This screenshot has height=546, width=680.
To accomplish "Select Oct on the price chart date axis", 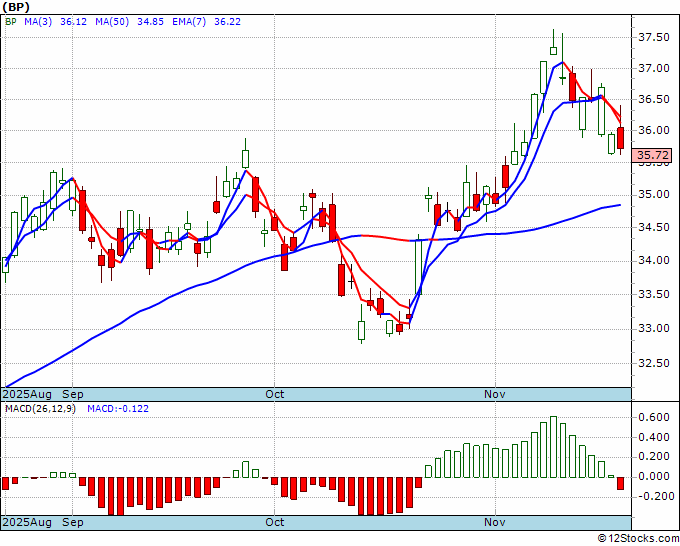I will click(275, 394).
